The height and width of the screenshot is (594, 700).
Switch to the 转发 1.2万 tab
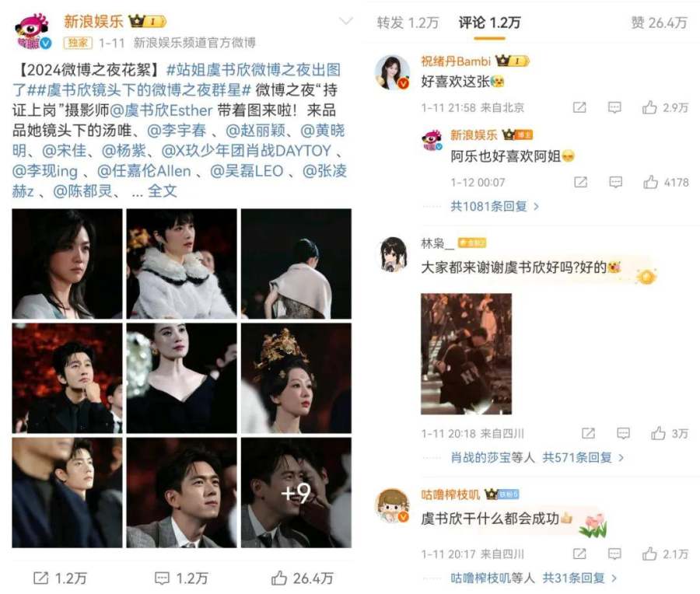(x=408, y=23)
